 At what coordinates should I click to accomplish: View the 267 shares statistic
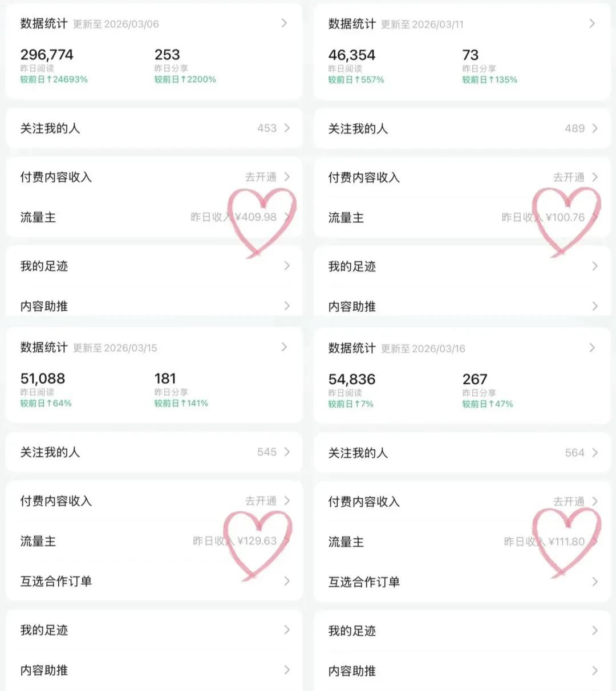tap(475, 379)
